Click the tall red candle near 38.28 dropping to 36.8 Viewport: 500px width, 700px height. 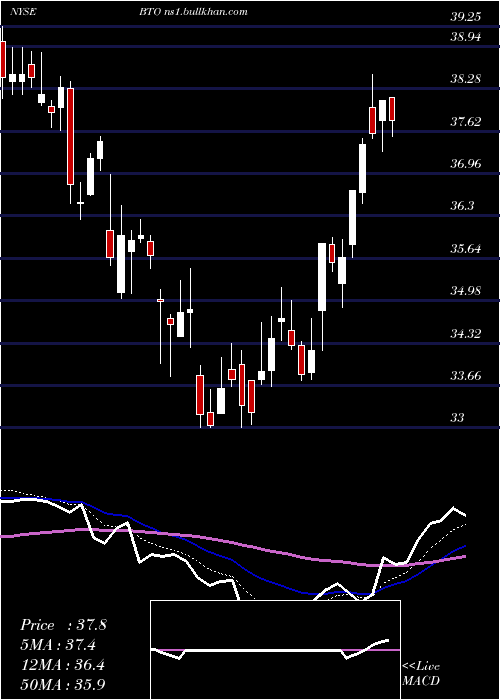pyautogui.click(x=70, y=137)
